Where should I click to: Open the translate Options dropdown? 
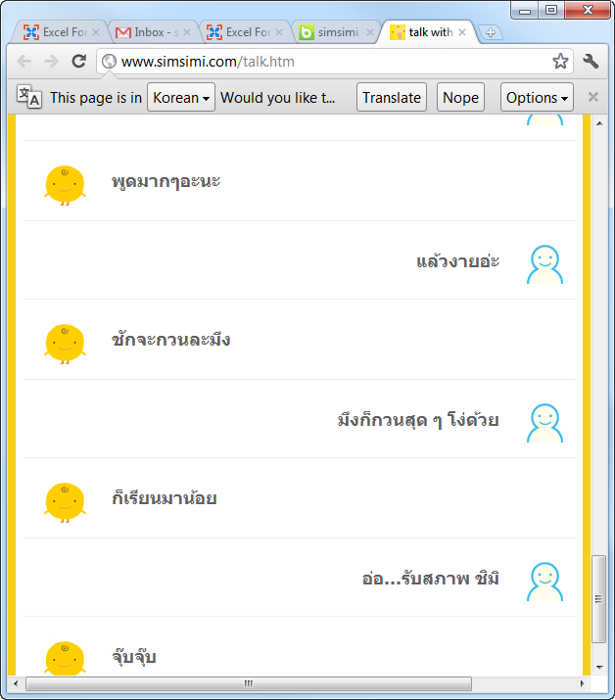coord(537,97)
